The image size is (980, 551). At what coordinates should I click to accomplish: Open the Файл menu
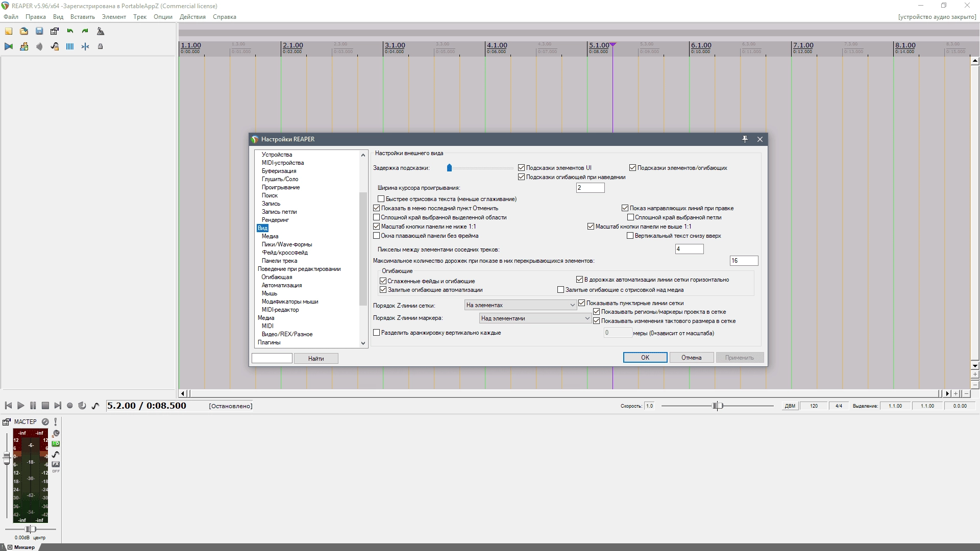pos(11,17)
